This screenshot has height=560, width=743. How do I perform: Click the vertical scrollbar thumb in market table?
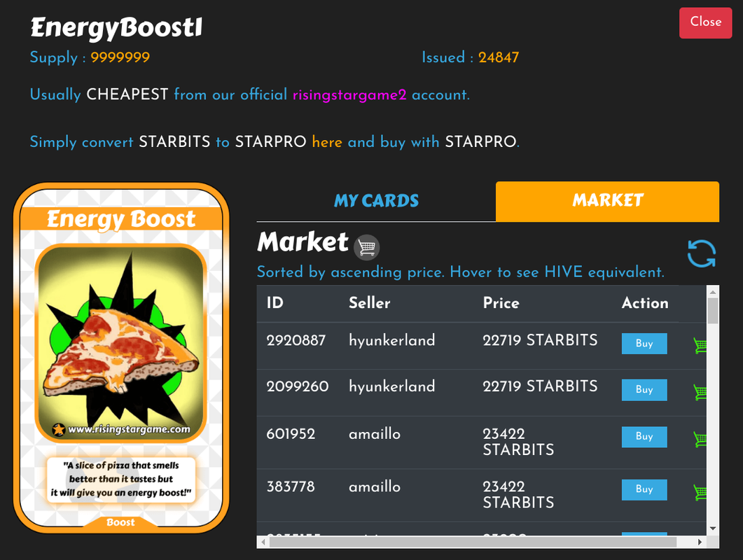click(x=713, y=311)
